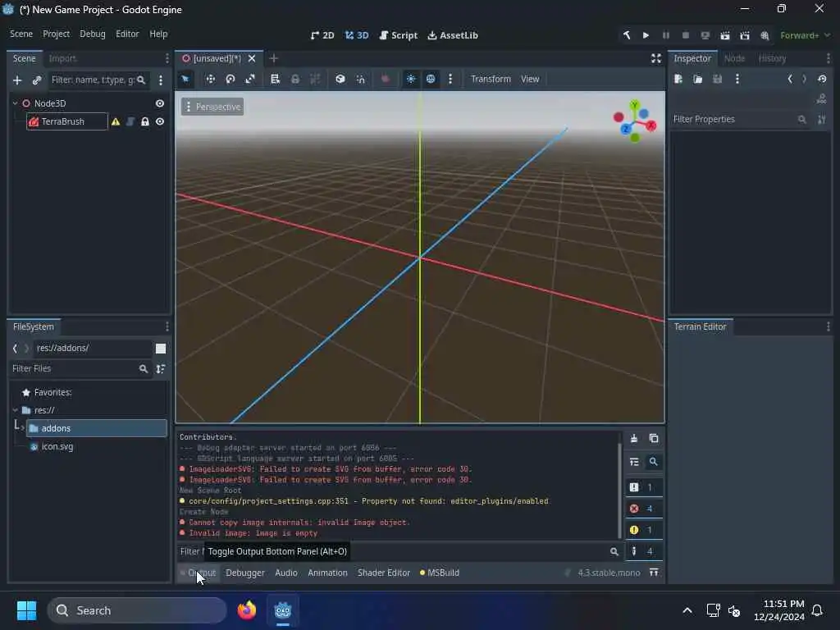View the TerraBrush node warning icon
840x630 pixels.
tap(116, 121)
